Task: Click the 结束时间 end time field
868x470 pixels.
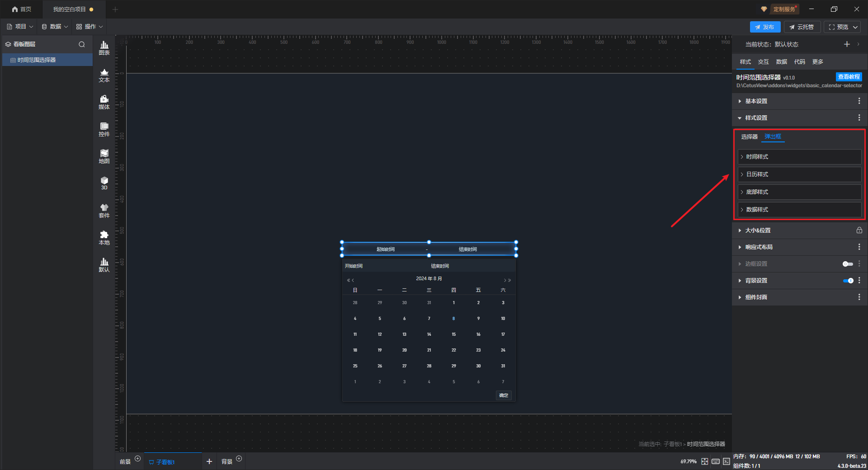Action: pos(467,249)
